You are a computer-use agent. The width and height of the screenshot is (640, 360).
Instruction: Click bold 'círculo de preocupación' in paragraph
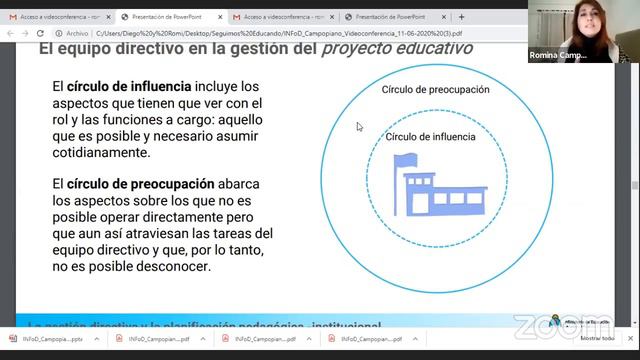[140, 184]
